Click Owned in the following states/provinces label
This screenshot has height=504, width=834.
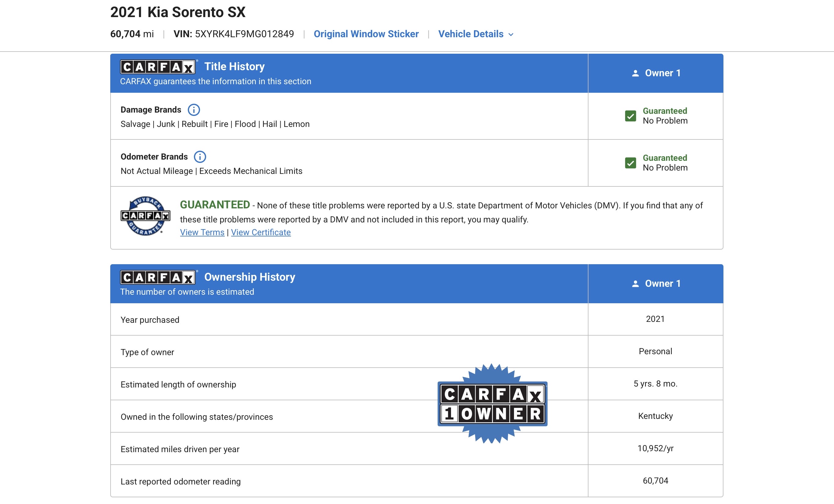(x=197, y=417)
